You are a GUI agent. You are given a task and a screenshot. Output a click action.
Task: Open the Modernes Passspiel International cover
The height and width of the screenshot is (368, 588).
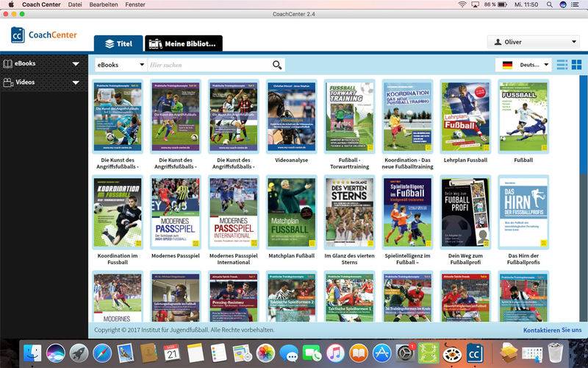[x=234, y=212]
